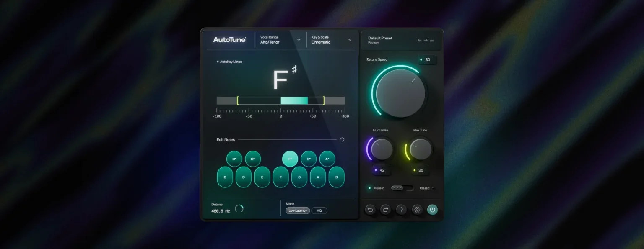Click the redo arrow button
This screenshot has height=249, width=644.
pyautogui.click(x=385, y=210)
